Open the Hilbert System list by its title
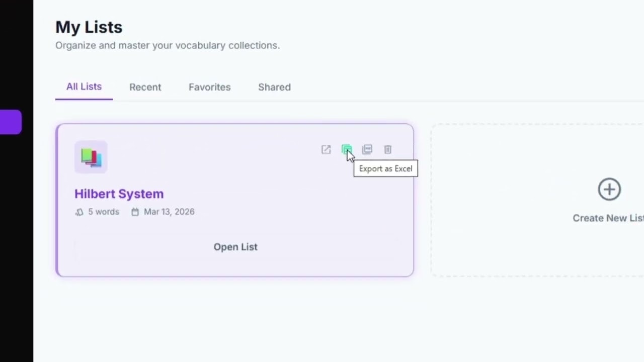 (x=119, y=194)
